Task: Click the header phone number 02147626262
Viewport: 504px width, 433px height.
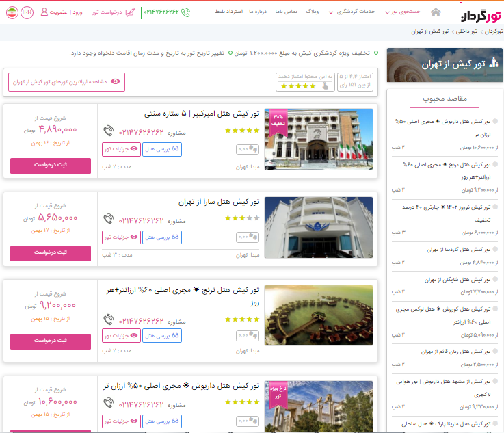Action: (161, 12)
